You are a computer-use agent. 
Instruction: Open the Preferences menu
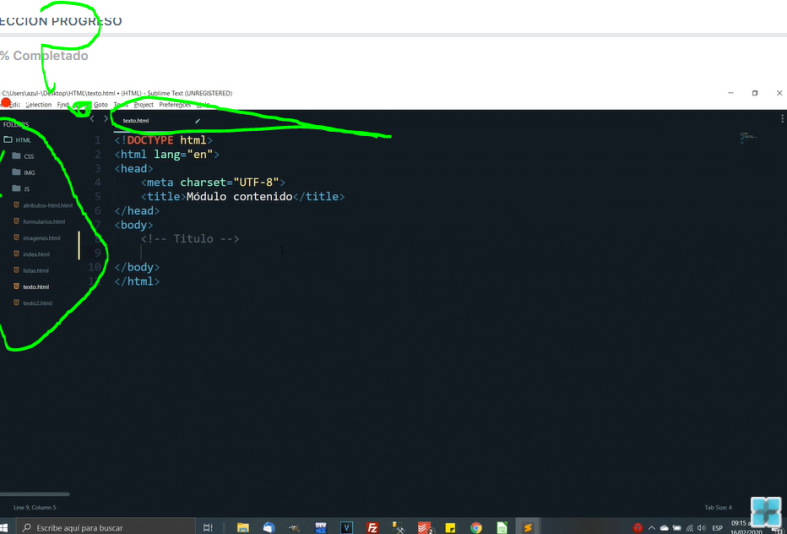pos(175,104)
